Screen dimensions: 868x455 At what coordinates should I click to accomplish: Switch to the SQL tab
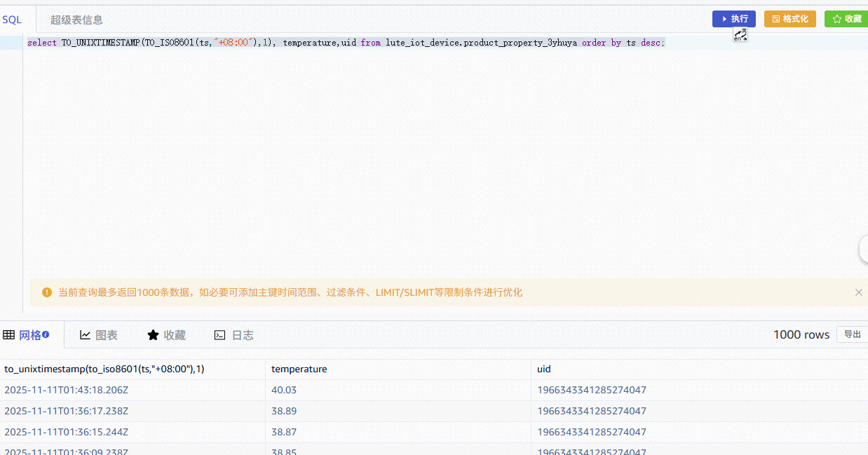point(12,20)
